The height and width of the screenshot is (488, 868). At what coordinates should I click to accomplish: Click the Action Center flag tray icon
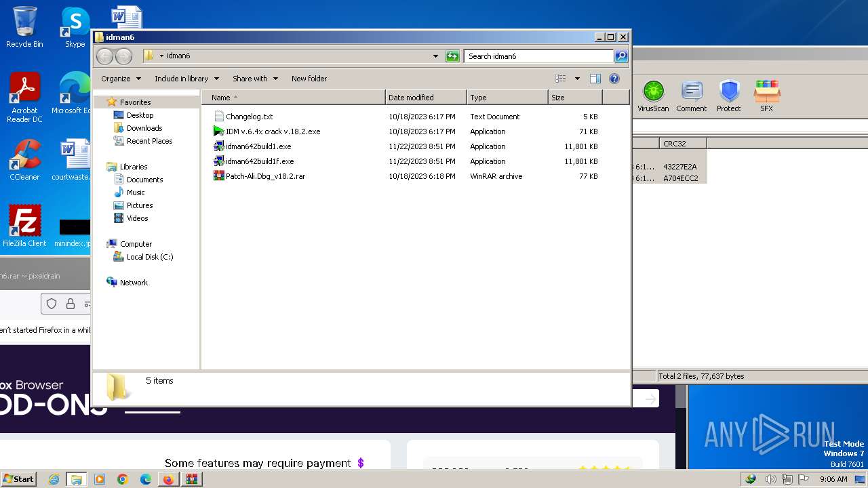(804, 479)
